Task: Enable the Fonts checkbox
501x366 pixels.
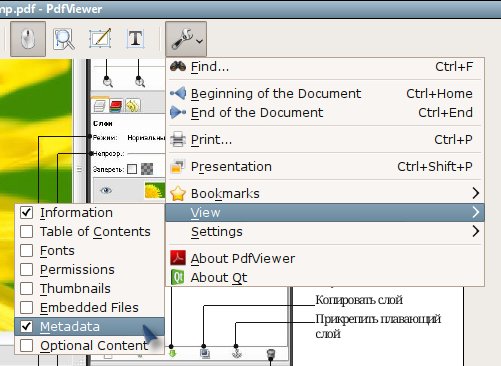Action: 26,250
